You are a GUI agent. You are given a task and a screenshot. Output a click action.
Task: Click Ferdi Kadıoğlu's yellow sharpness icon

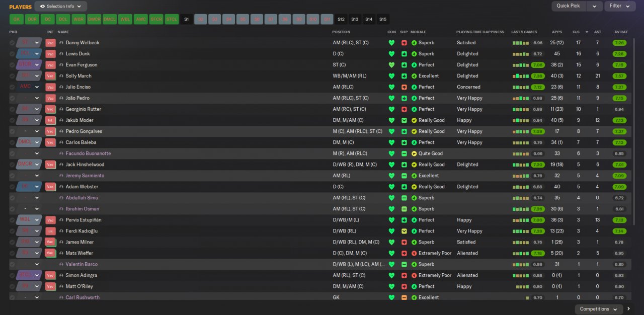[404, 231]
